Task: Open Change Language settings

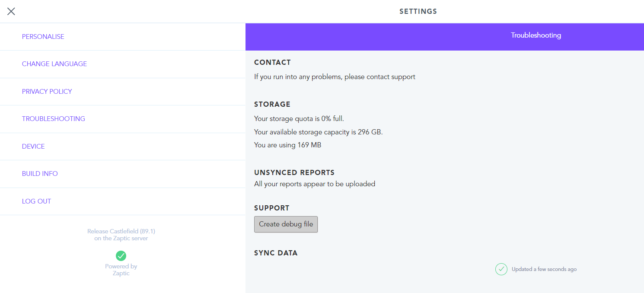Action: coord(123,64)
